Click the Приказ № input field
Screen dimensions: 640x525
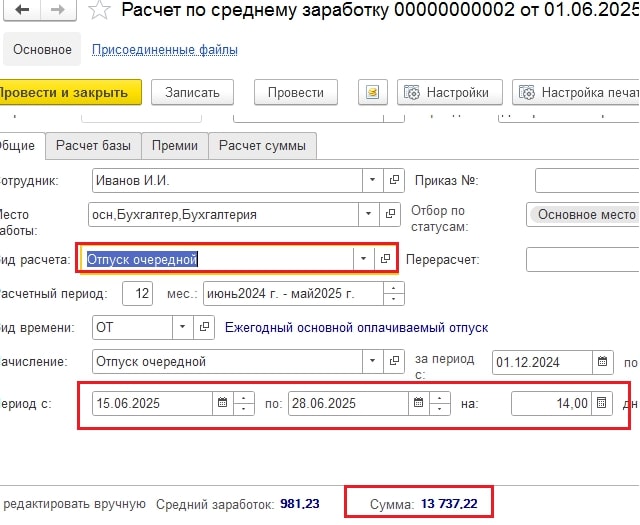coord(587,180)
